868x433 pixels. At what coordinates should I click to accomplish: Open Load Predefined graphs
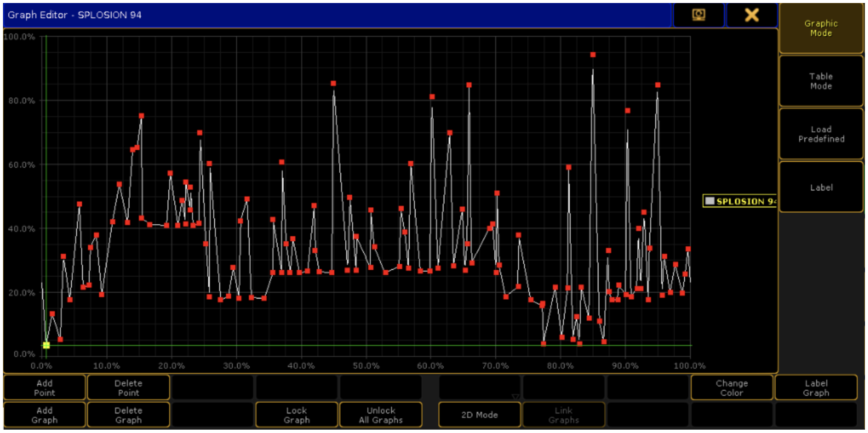pyautogui.click(x=821, y=134)
